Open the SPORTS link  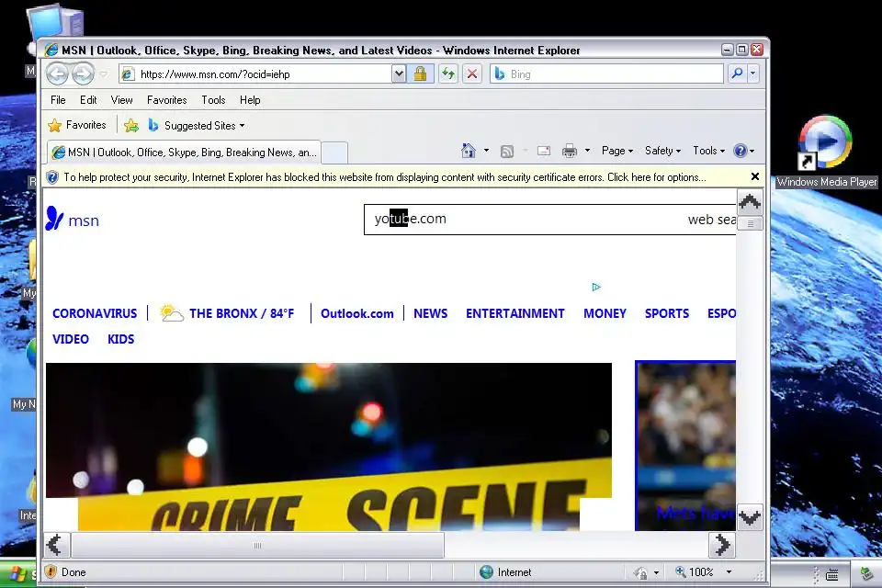[x=667, y=313]
